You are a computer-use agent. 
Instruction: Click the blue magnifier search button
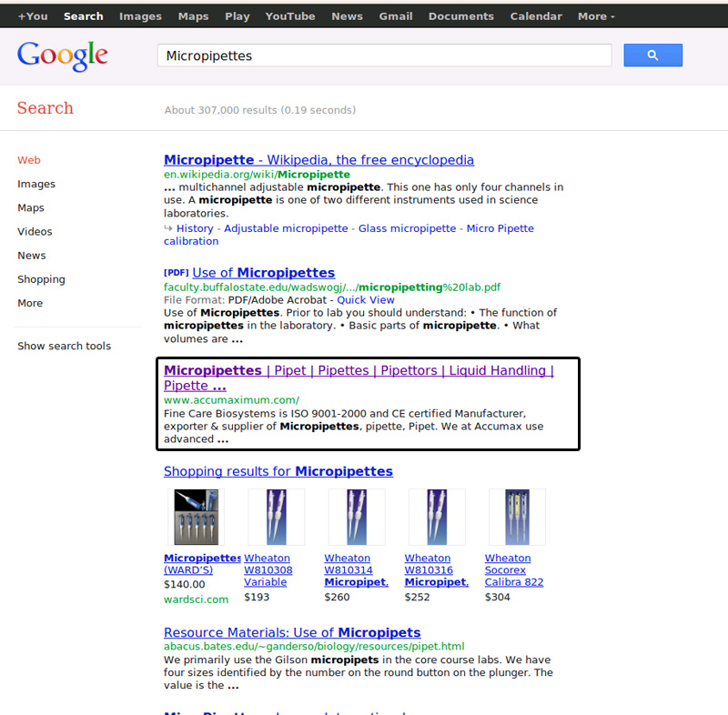coord(652,55)
